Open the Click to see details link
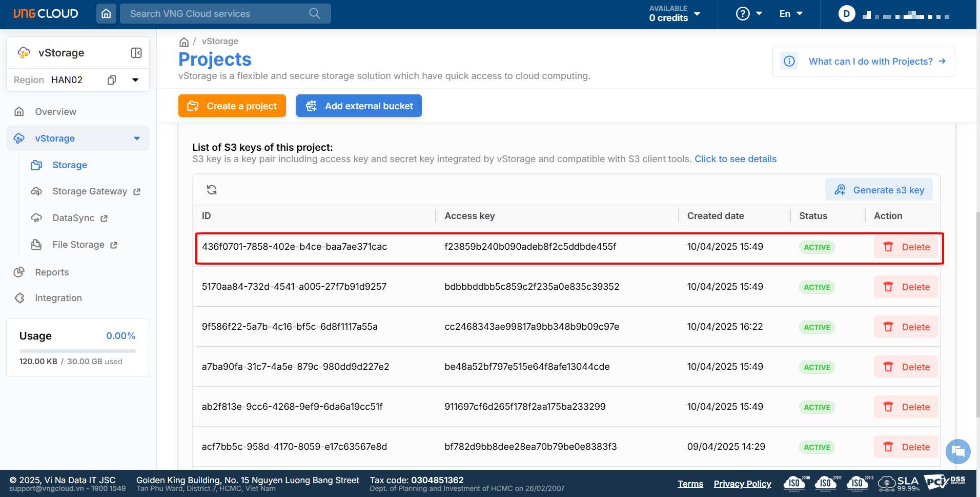The width and height of the screenshot is (980, 497). point(736,159)
